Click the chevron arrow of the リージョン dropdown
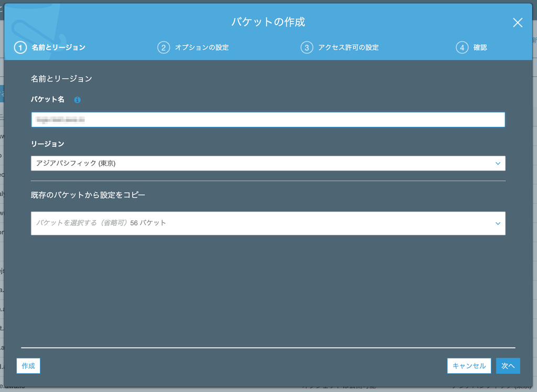The width and height of the screenshot is (537, 392). click(x=498, y=164)
